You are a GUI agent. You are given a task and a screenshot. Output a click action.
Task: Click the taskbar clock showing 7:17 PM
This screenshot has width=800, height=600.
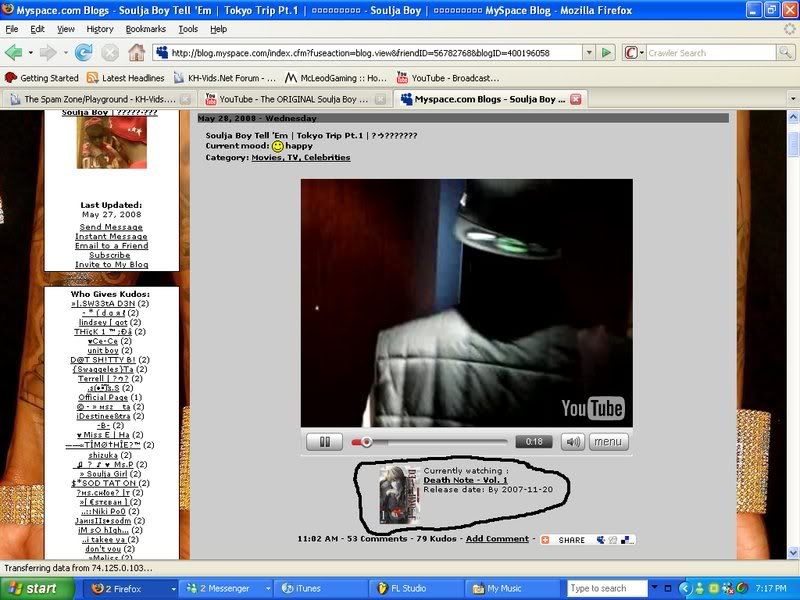click(x=771, y=589)
